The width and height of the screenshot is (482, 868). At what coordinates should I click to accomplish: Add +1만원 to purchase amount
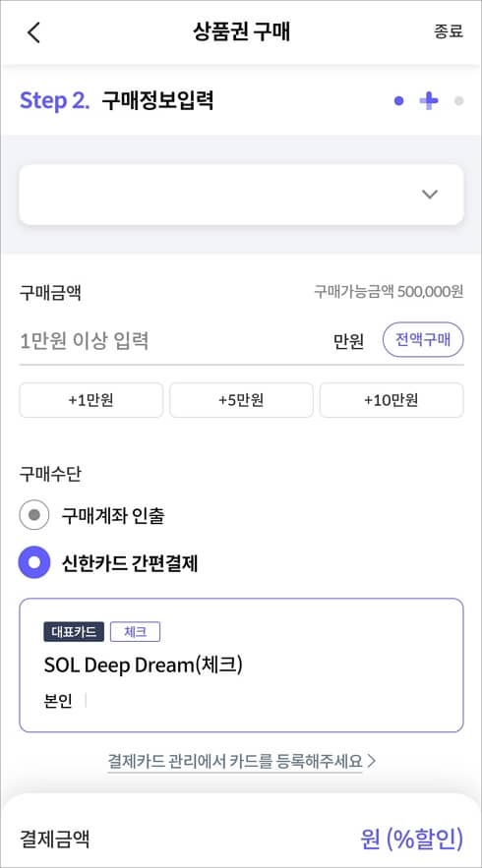[x=91, y=400]
